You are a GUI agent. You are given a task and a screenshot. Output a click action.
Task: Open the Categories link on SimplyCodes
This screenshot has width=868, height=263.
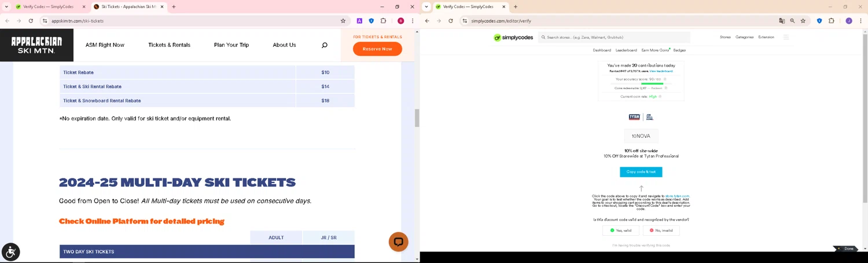click(744, 37)
